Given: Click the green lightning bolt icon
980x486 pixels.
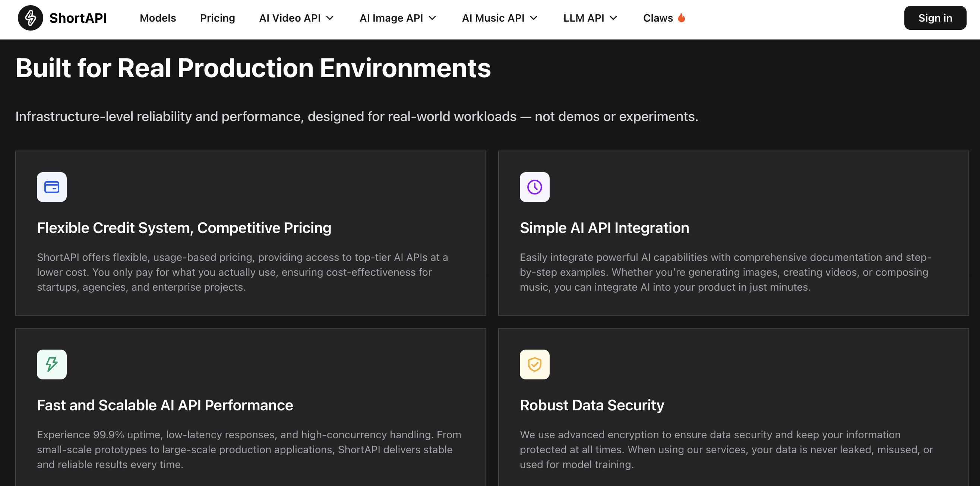Looking at the screenshot, I should (x=52, y=364).
